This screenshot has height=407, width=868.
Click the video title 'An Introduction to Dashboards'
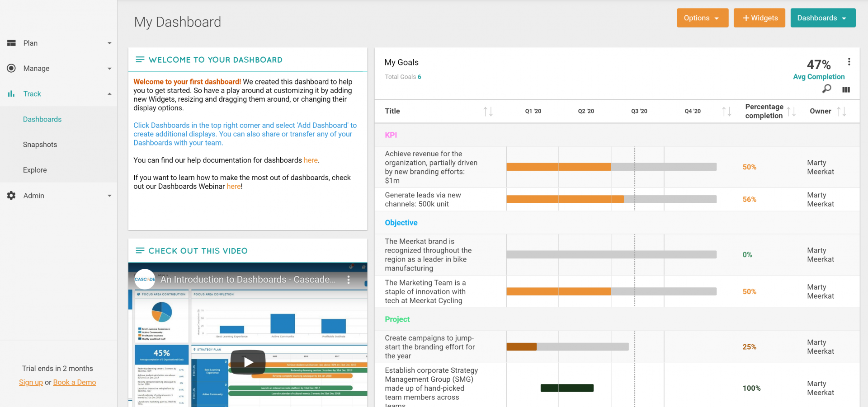tap(248, 280)
